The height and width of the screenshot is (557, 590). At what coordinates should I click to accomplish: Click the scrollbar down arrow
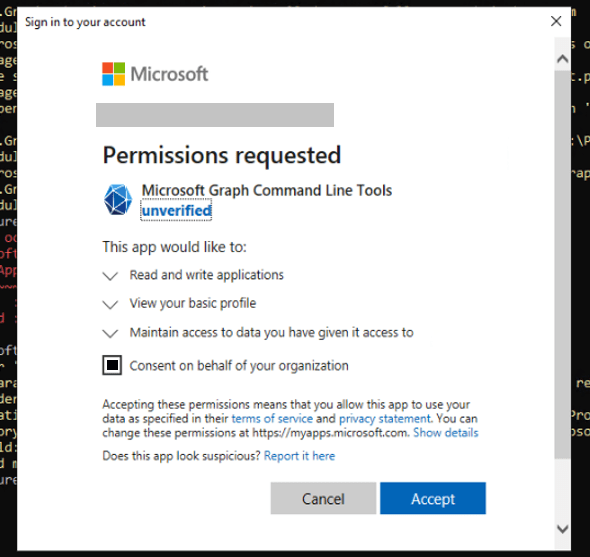point(563,529)
